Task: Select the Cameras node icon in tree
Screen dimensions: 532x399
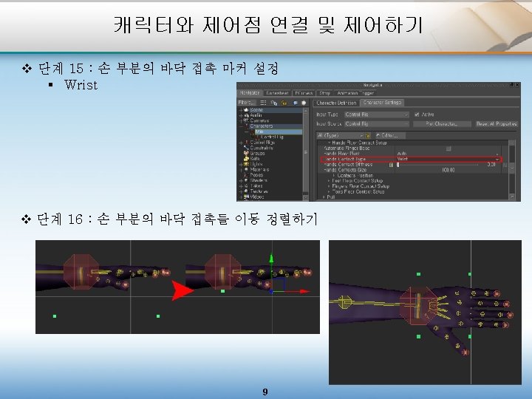Action: tap(246, 120)
